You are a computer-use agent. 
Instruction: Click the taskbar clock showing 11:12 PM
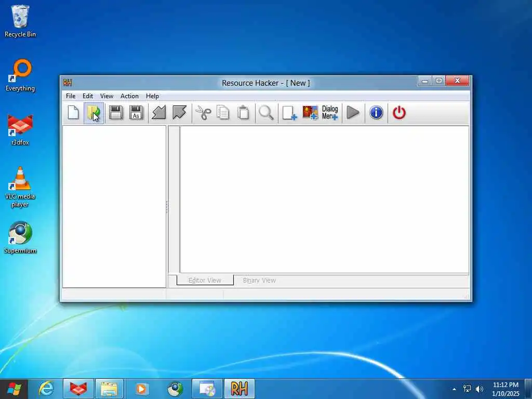click(506, 389)
